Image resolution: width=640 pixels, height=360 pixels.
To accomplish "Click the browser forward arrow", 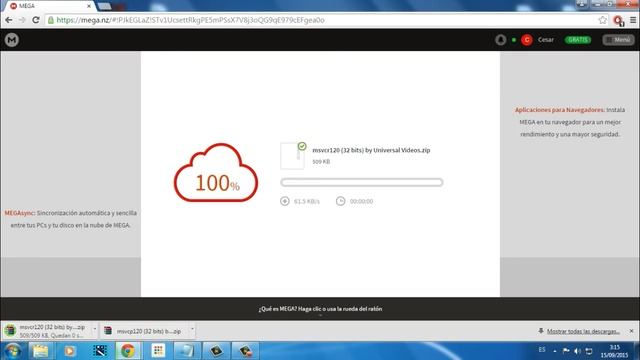I will point(22,20).
